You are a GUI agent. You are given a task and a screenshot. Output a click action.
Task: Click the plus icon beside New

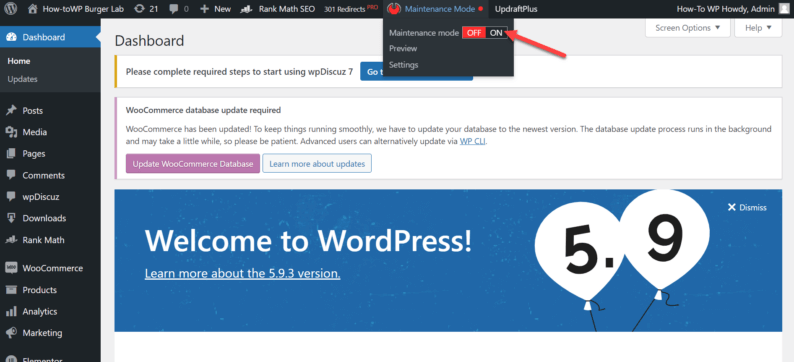pos(205,9)
